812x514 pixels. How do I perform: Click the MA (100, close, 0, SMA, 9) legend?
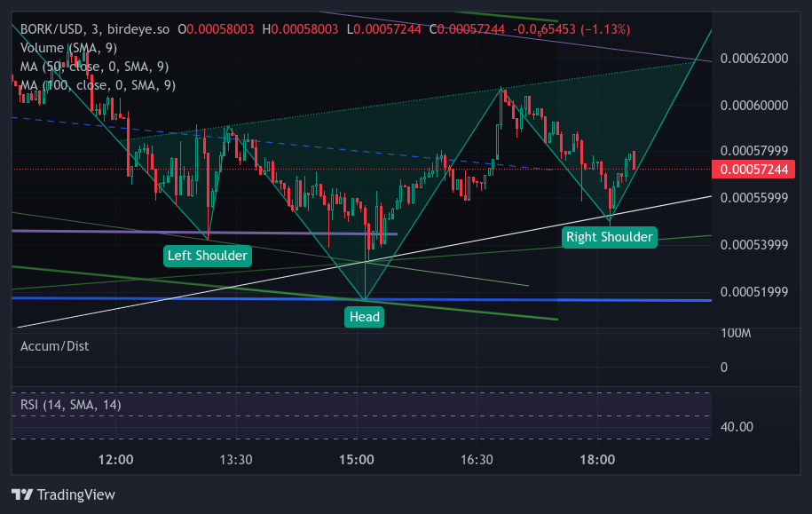click(x=98, y=85)
